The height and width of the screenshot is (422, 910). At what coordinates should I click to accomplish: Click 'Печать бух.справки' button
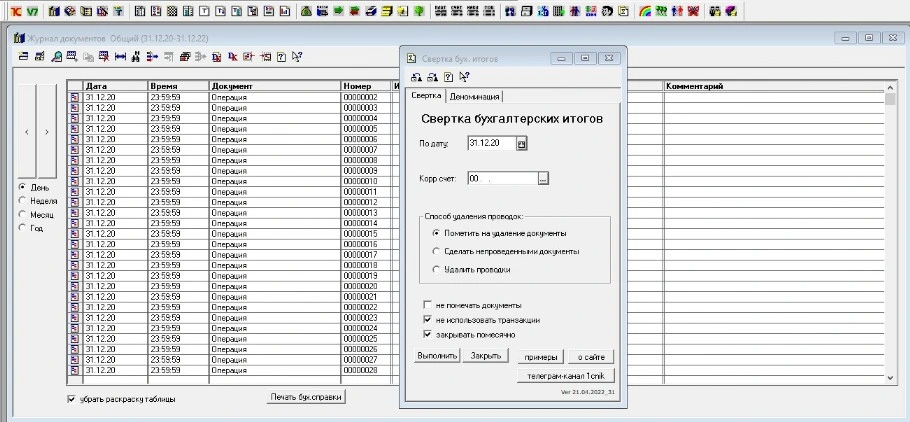tap(307, 397)
